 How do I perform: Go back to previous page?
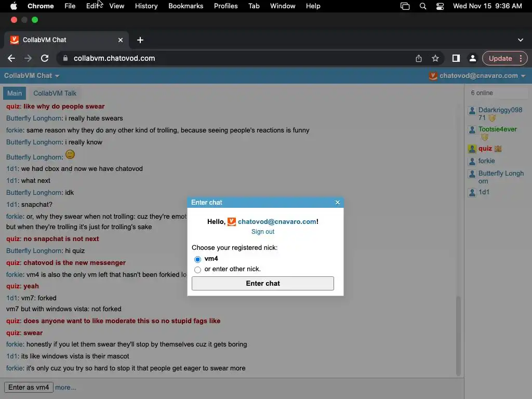pyautogui.click(x=11, y=58)
